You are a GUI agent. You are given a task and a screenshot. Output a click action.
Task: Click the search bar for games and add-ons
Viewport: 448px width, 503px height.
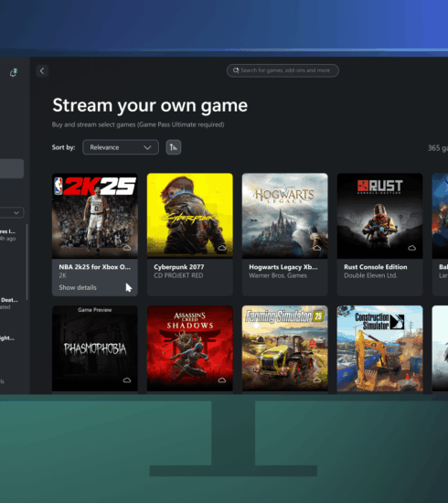(x=283, y=70)
